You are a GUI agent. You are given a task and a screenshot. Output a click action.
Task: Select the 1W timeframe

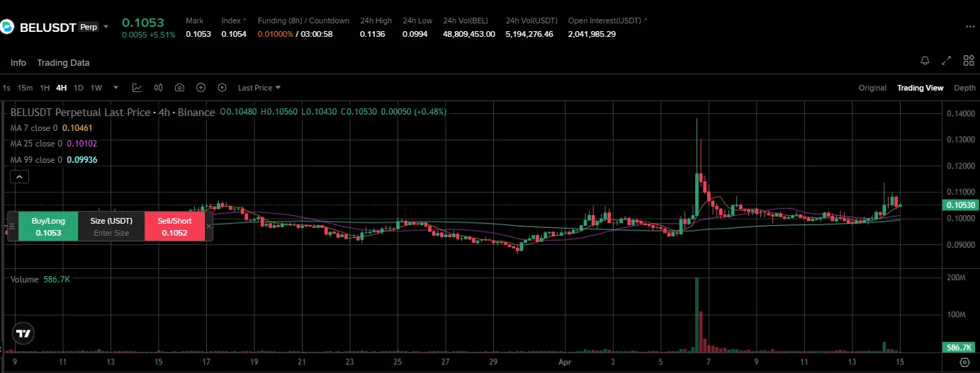pos(96,88)
